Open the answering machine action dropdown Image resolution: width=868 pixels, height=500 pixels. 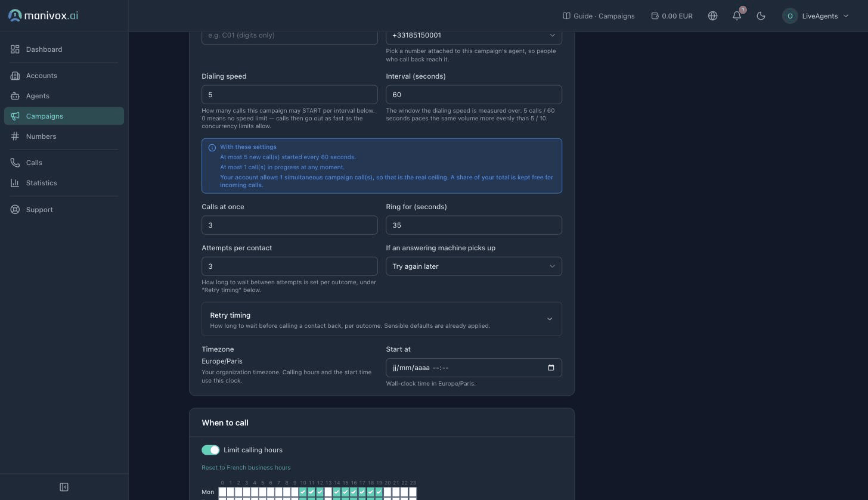474,266
